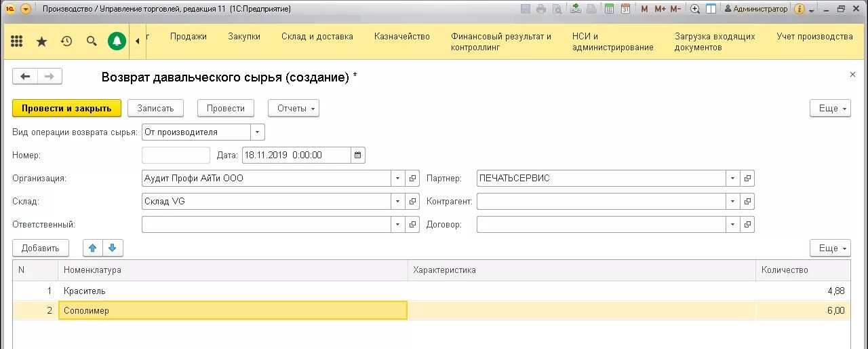The width and height of the screenshot is (868, 349).
Task: Open the Склад VG record with open button
Action: (x=413, y=201)
